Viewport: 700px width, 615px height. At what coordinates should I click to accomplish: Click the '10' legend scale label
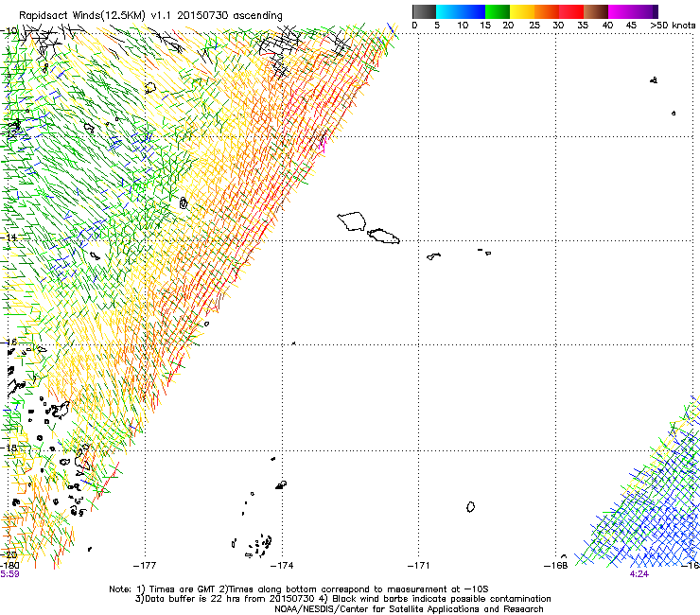coord(463,26)
